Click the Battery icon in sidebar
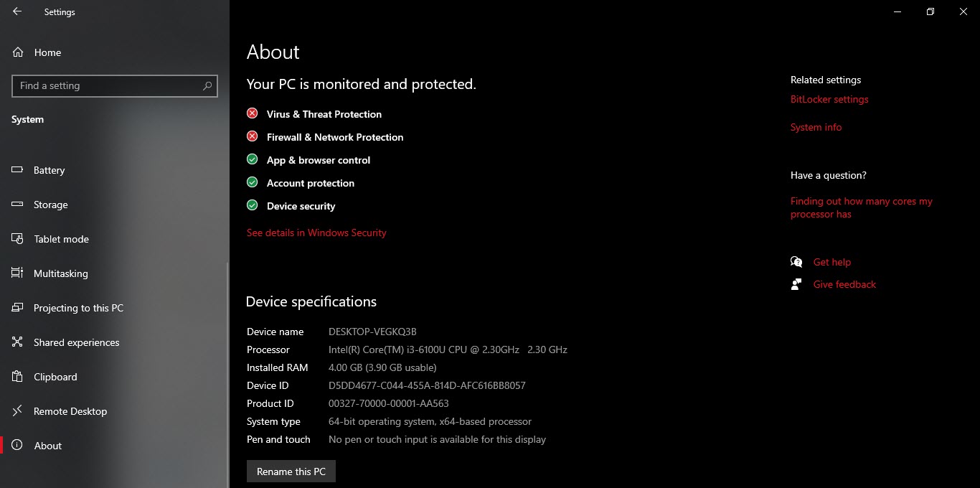This screenshot has height=488, width=980. coord(18,170)
